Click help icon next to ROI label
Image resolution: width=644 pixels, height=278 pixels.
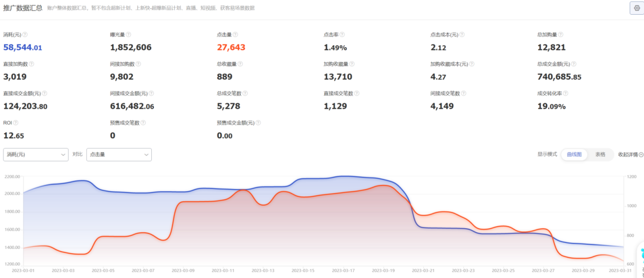(x=16, y=123)
